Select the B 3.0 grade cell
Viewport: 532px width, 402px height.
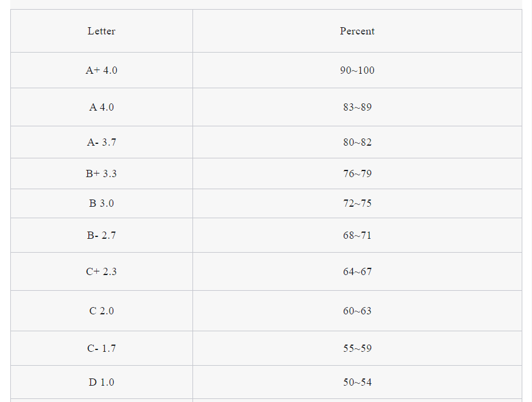tap(102, 203)
